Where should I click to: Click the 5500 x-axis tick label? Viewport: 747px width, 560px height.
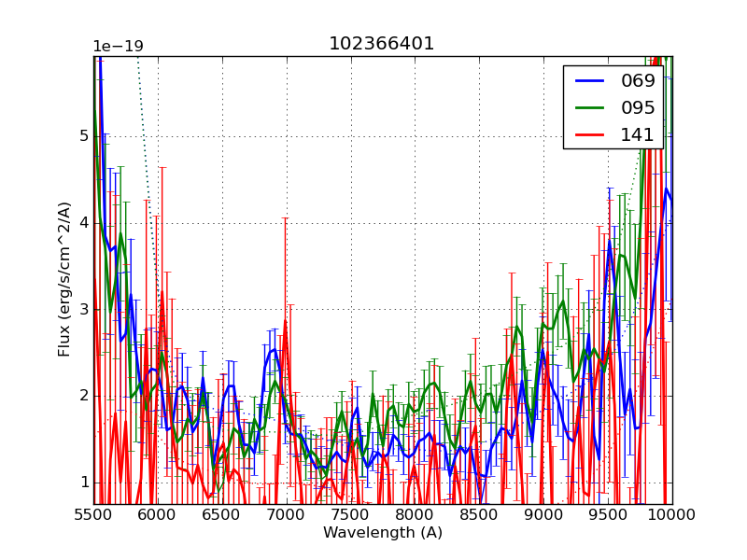click(x=93, y=515)
